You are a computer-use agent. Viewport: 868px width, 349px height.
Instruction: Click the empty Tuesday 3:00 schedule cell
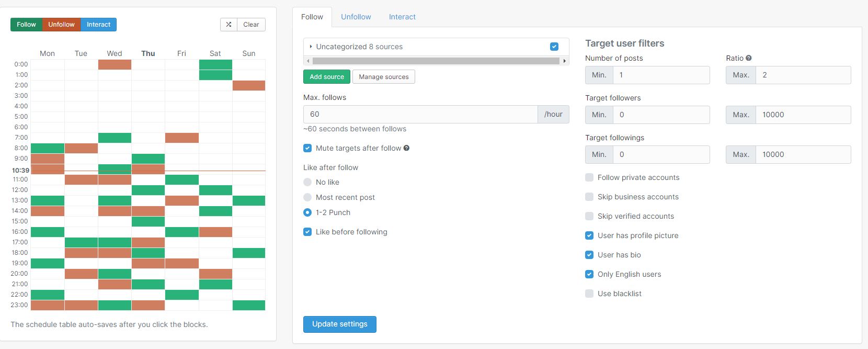[81, 96]
